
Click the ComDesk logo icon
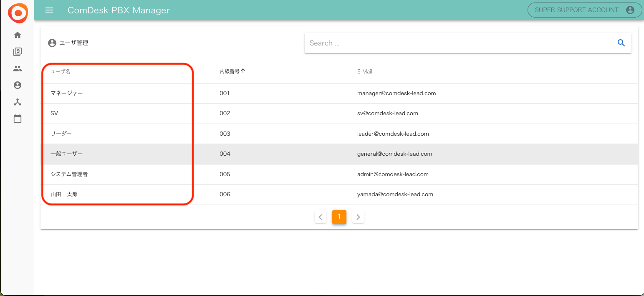[x=18, y=13]
